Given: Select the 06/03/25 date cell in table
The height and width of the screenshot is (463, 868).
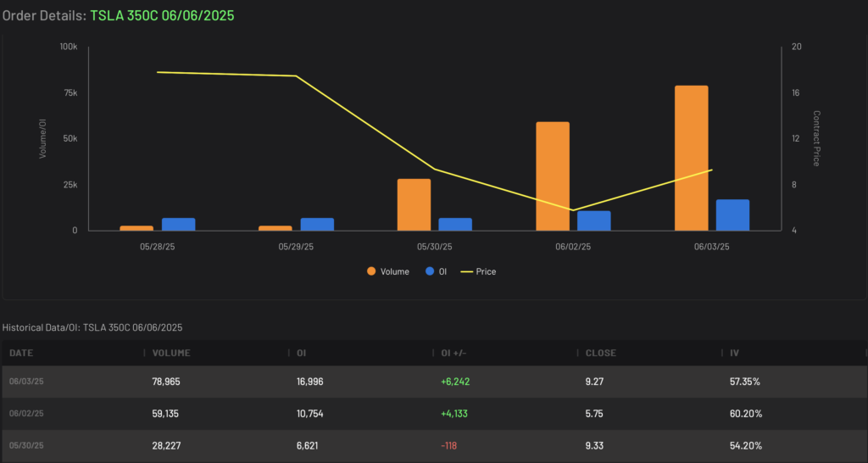Looking at the screenshot, I should 26,382.
